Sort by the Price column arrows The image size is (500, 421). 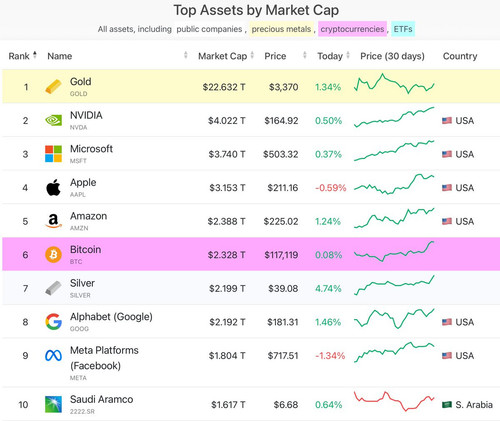[305, 55]
